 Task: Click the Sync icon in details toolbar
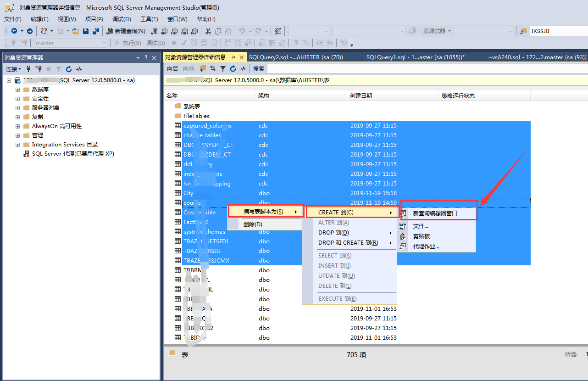[213, 68]
